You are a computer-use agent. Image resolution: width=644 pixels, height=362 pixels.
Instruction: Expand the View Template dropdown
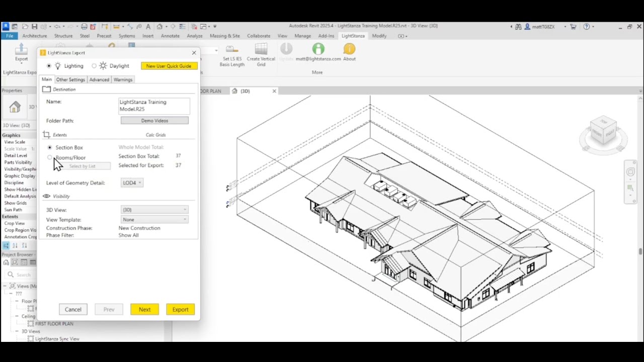pyautogui.click(x=154, y=220)
